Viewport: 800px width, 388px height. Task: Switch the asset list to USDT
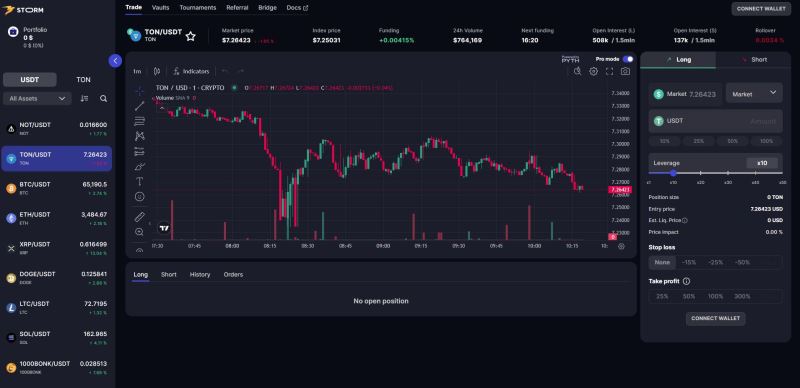point(30,80)
